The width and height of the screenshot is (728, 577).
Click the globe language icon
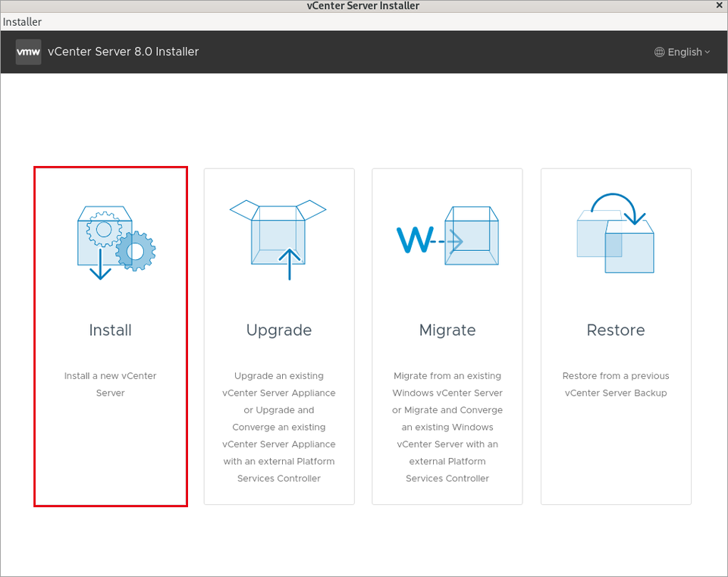659,52
